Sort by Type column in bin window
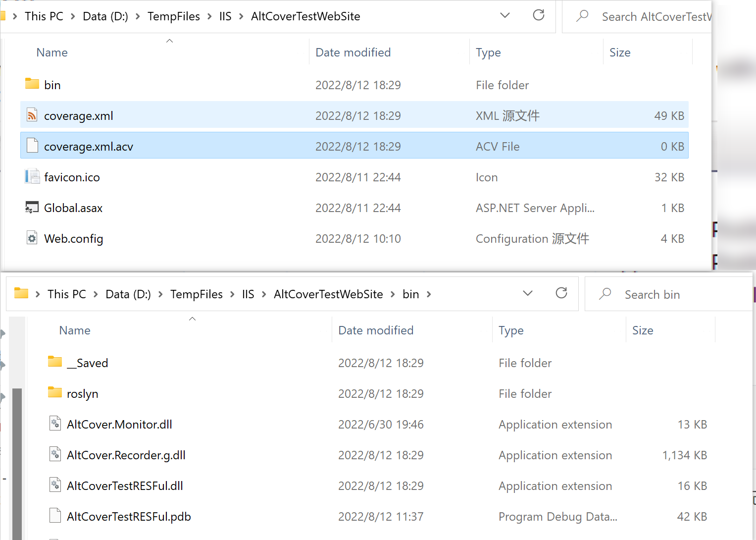Screen dimensions: 756x540 click(511, 330)
